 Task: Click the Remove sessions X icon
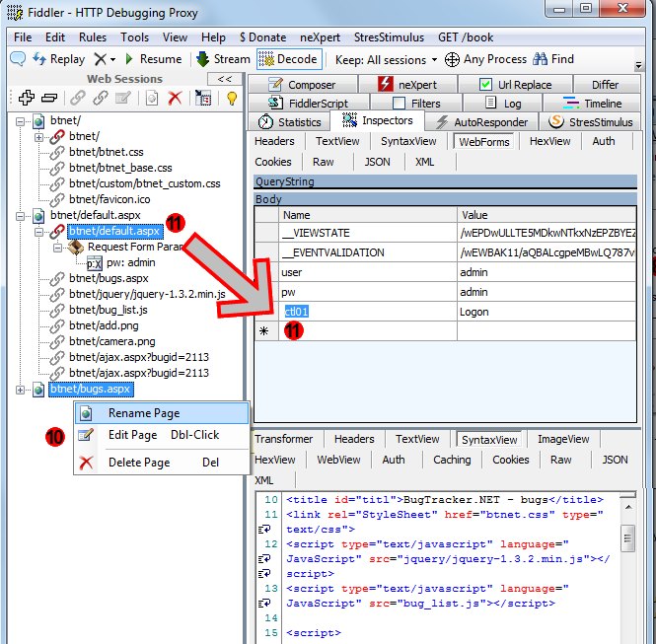[100, 59]
